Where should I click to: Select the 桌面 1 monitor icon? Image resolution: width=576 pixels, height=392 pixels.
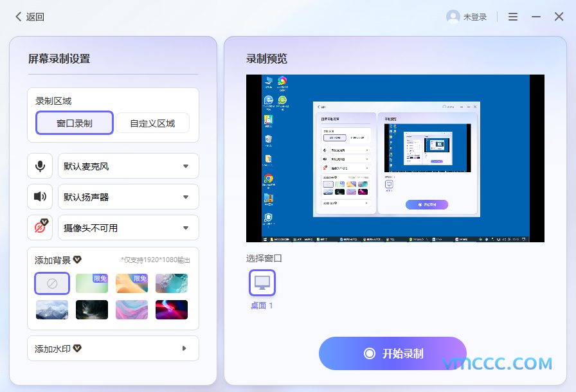262,283
